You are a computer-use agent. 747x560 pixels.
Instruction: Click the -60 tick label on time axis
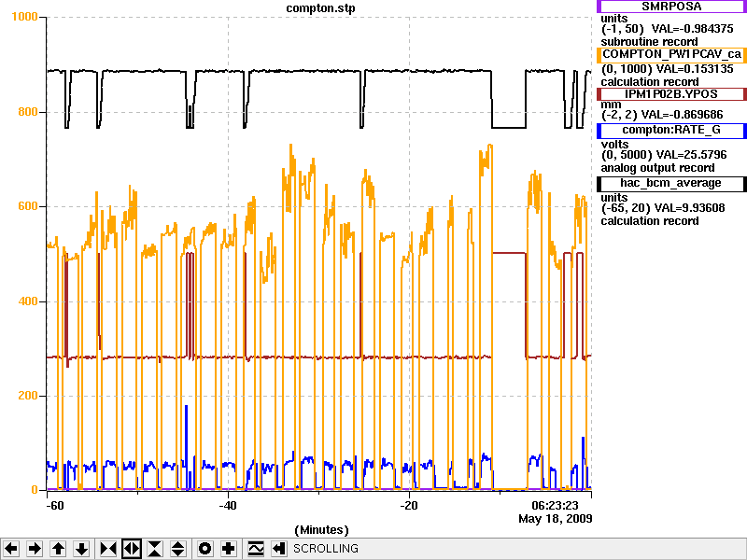(54, 505)
